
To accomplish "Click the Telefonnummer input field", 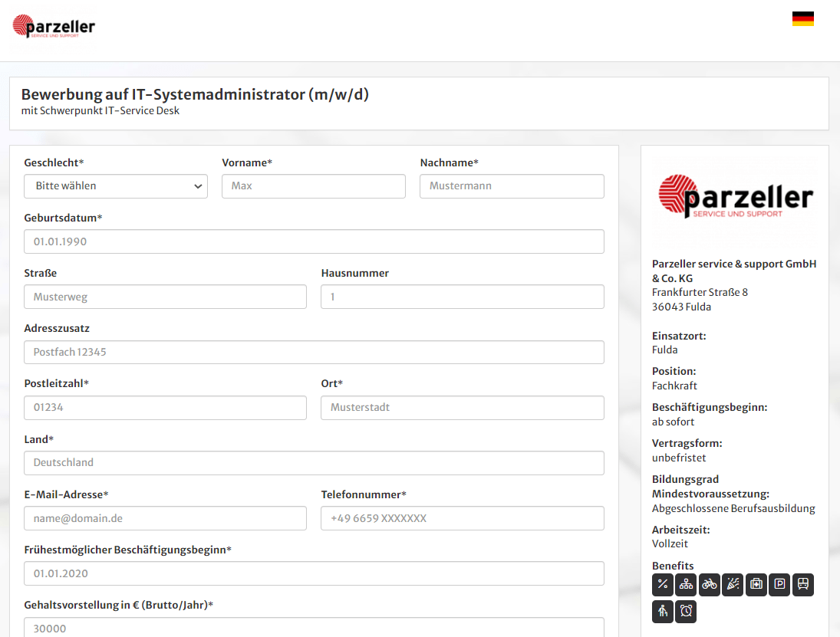I will coord(462,517).
